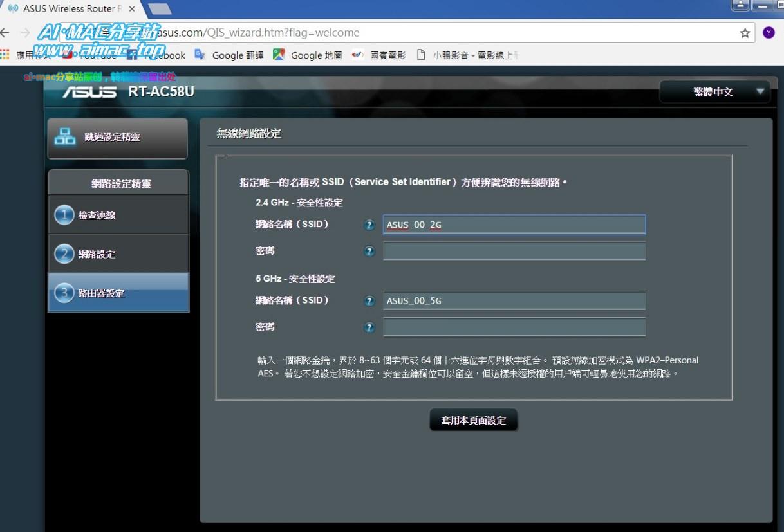Open the 繁體中文 language dropdown
784x532 pixels.
(714, 92)
